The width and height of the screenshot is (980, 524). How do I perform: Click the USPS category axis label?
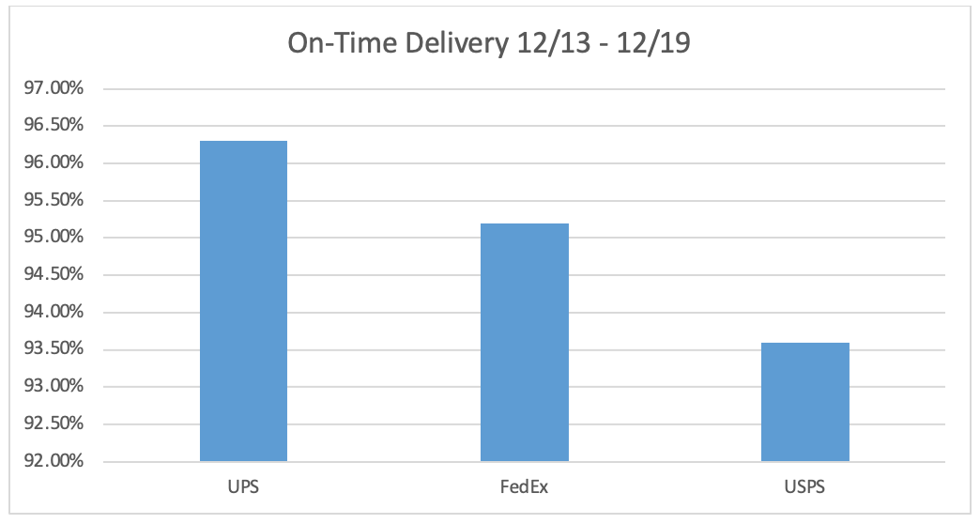(x=804, y=489)
